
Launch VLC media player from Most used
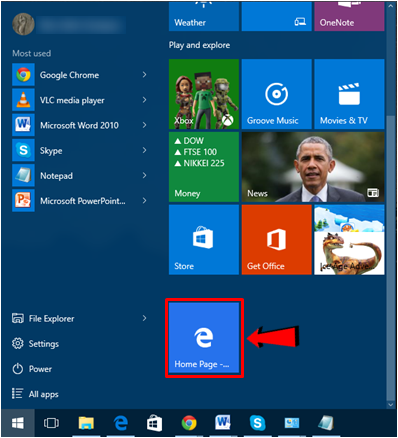79,100
